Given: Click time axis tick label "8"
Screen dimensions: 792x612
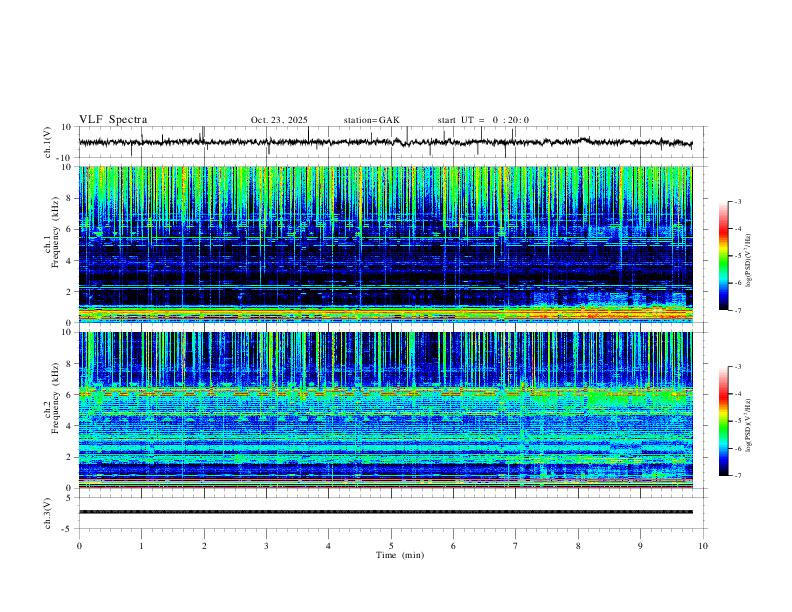Looking at the screenshot, I should (x=578, y=546).
